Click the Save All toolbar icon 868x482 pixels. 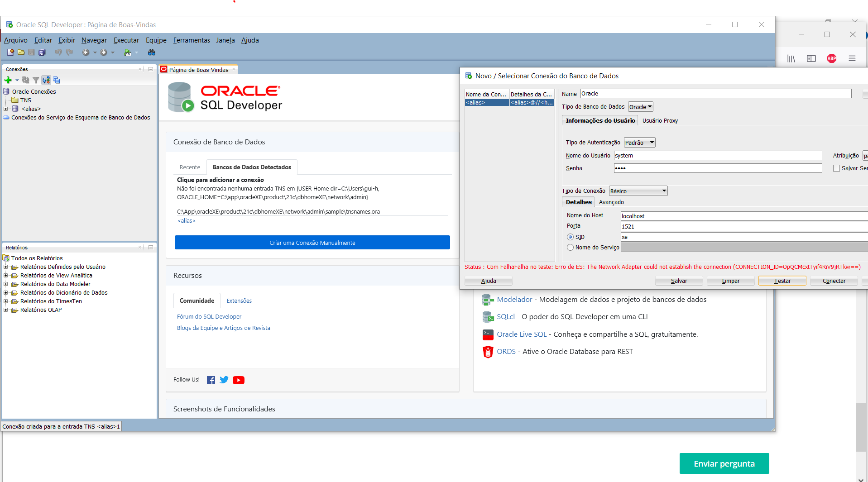click(42, 52)
